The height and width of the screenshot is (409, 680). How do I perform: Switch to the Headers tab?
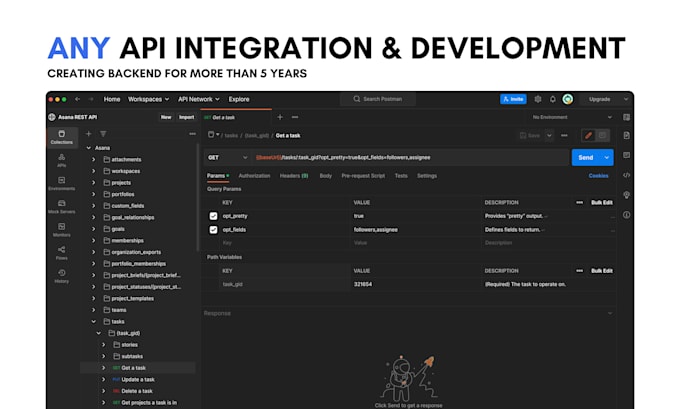pos(294,176)
